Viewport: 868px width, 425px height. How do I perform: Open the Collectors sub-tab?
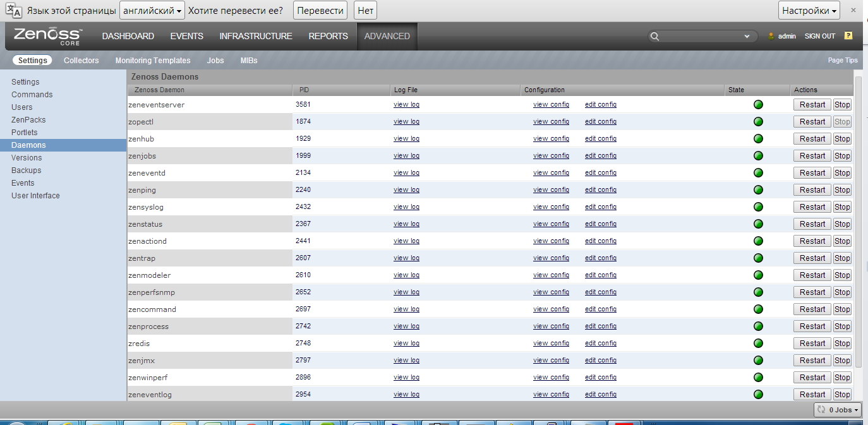click(x=81, y=61)
